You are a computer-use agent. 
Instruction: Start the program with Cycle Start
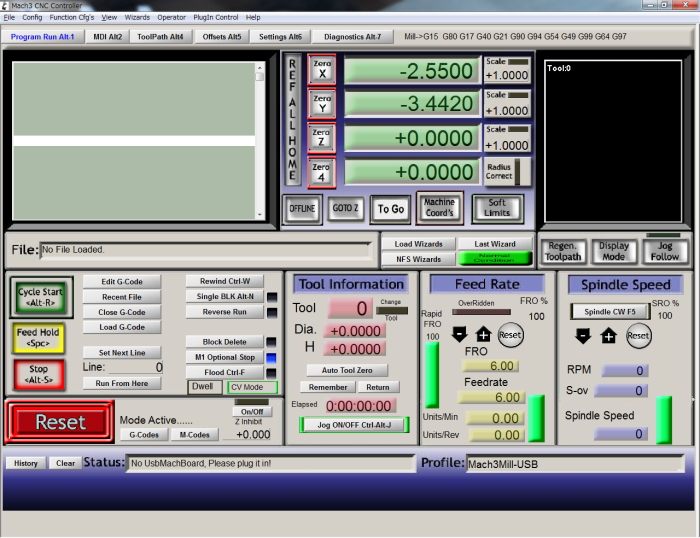point(40,297)
